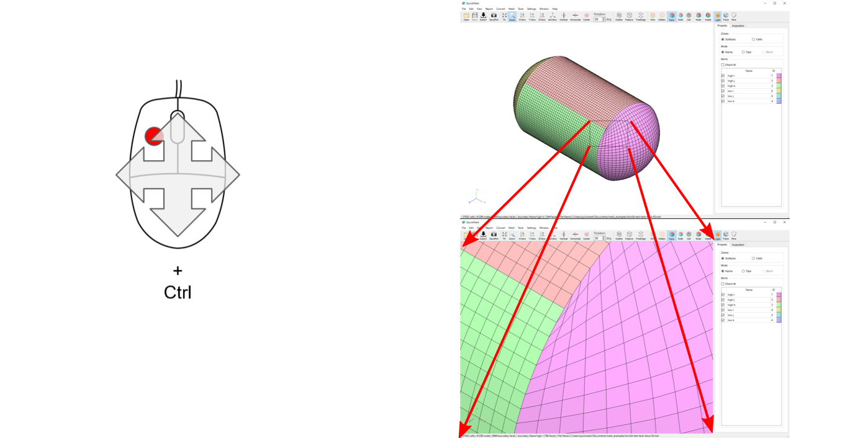Select Type mode radio in lower window
This screenshot has height=438, width=868.
pos(743,271)
